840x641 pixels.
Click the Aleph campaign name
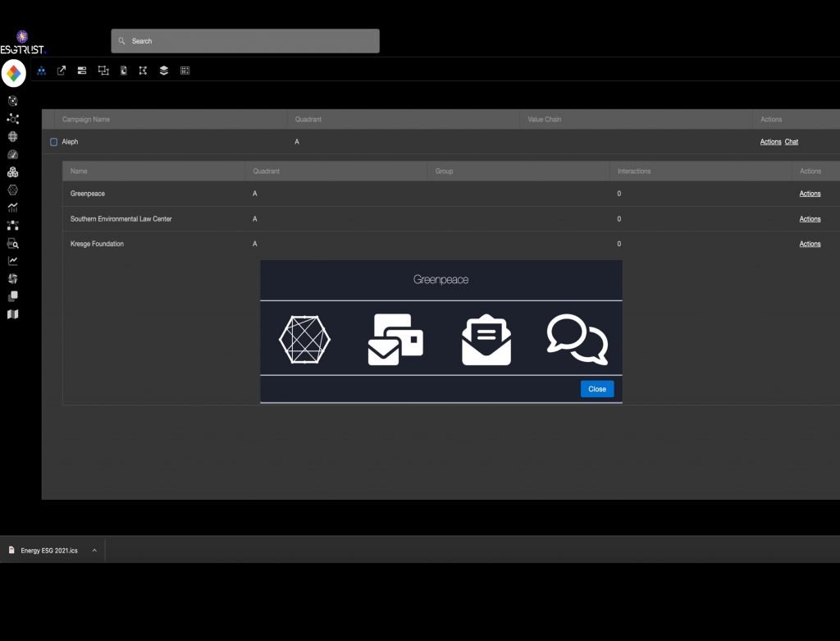70,142
